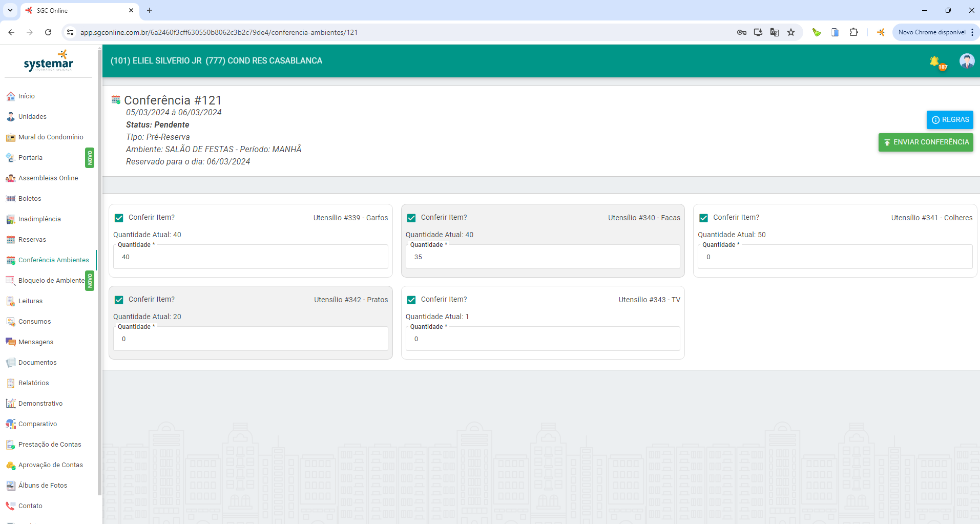Click the Mural do Condomínio icon
The height and width of the screenshot is (524, 980).
tap(10, 137)
